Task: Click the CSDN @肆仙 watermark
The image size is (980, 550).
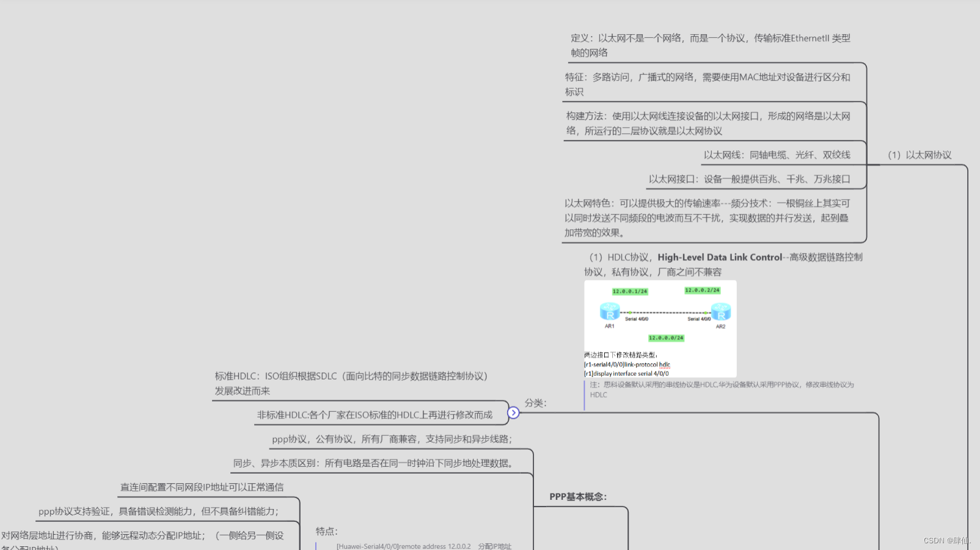Action: [x=946, y=540]
